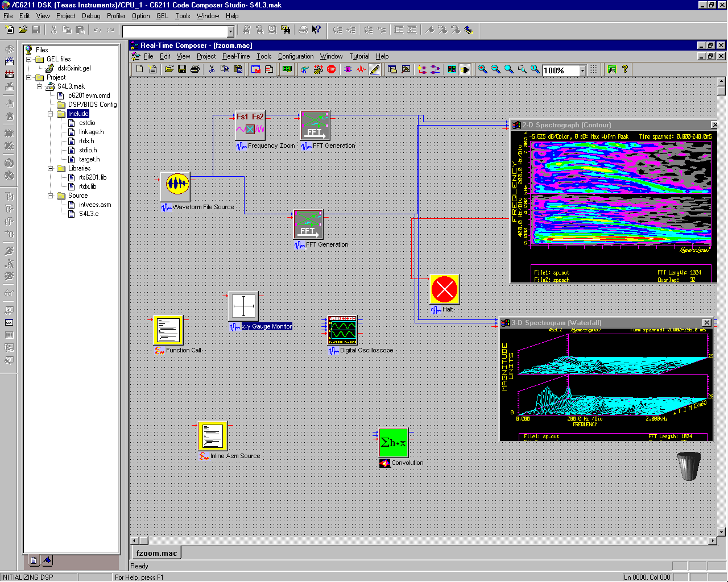The image size is (728, 582).
Task: Open the Tutorial menu
Action: (359, 56)
